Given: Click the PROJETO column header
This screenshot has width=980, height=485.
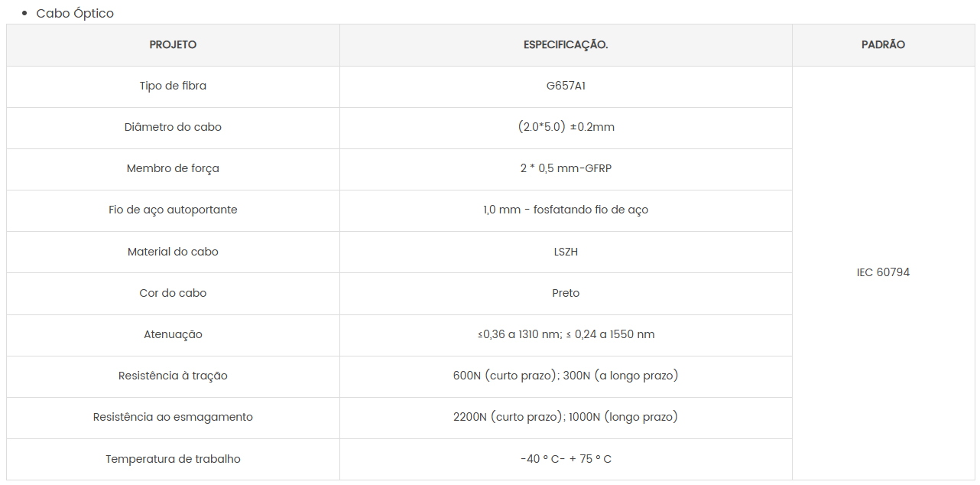Looking at the screenshot, I should pos(173,45).
